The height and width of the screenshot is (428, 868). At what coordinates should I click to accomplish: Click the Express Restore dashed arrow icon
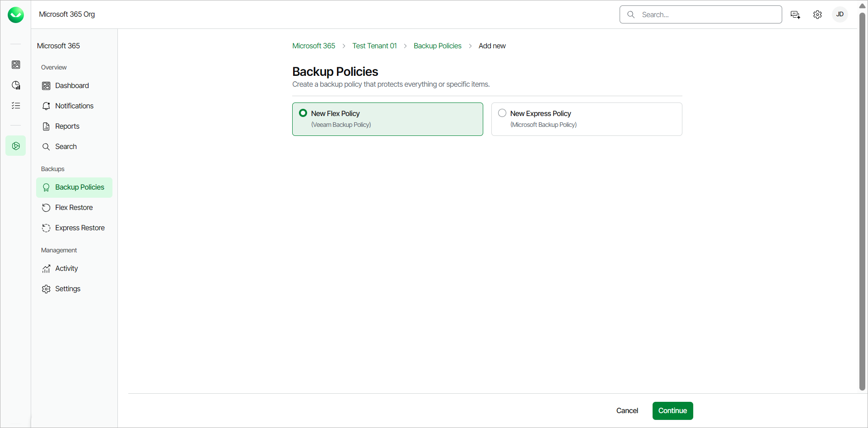[46, 228]
